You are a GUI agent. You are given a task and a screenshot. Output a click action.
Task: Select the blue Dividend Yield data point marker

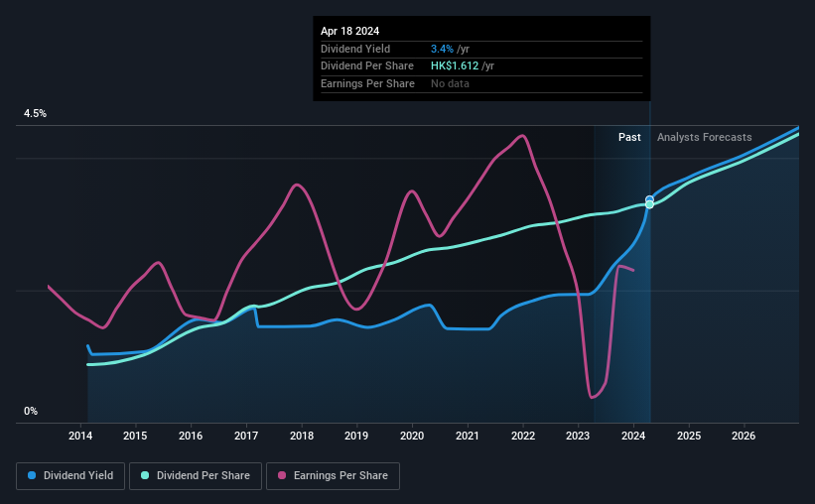(x=649, y=199)
